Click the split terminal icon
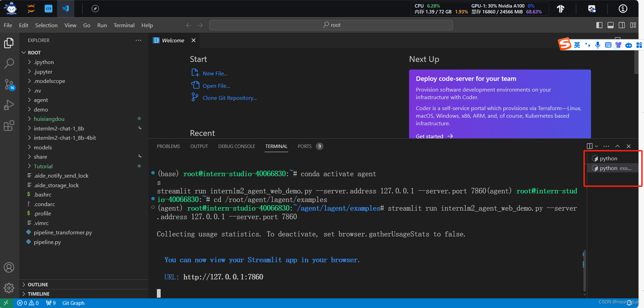The image size is (644, 308). (x=590, y=146)
